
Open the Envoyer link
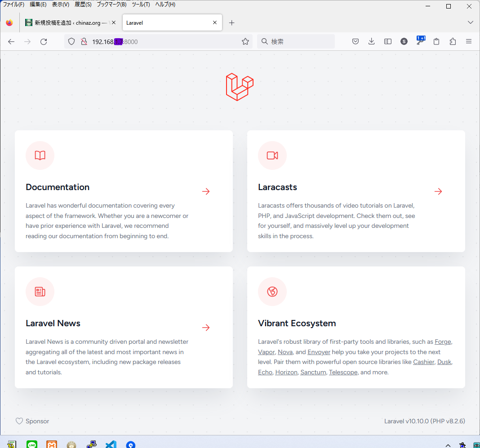pyautogui.click(x=319, y=352)
